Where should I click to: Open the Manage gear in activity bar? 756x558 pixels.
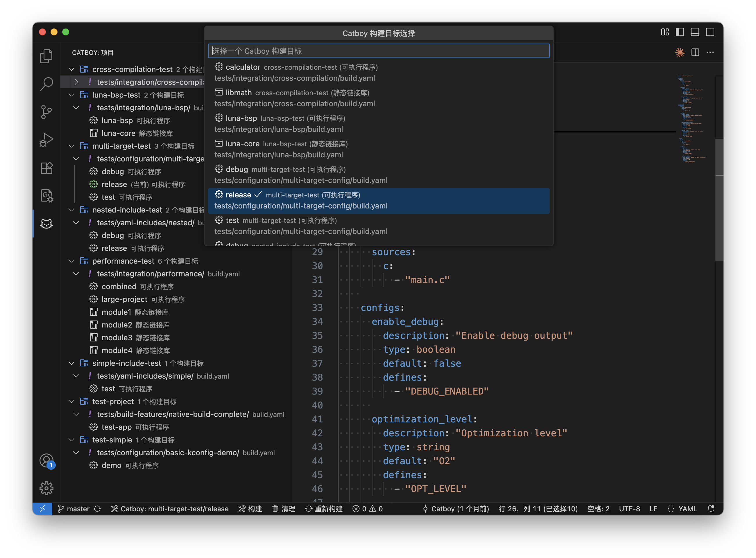pyautogui.click(x=46, y=488)
